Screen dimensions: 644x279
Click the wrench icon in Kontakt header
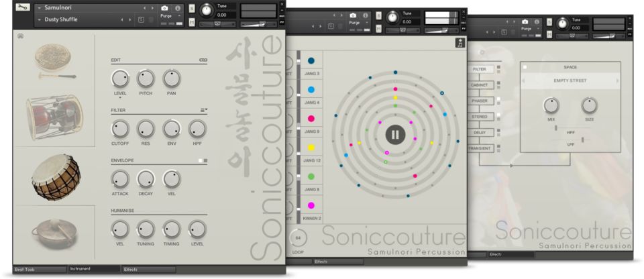click(x=22, y=7)
